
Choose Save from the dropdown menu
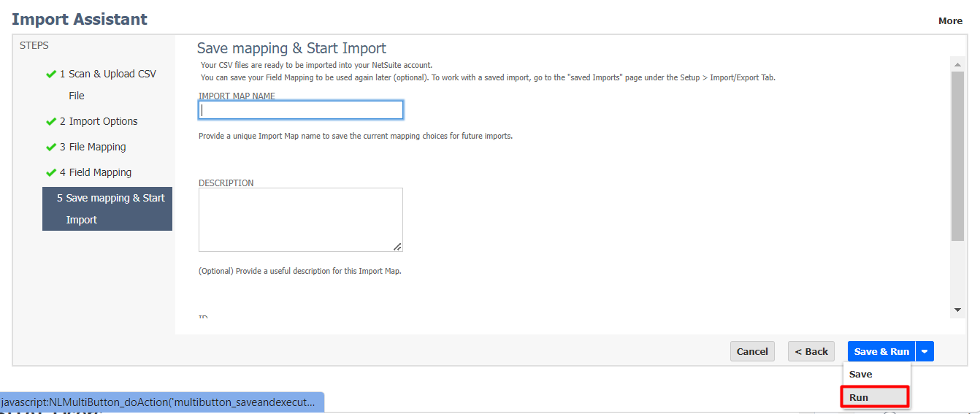(860, 374)
